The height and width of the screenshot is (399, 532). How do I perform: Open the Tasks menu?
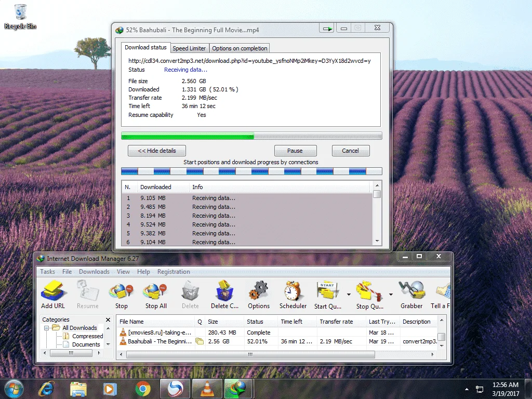[x=47, y=271]
